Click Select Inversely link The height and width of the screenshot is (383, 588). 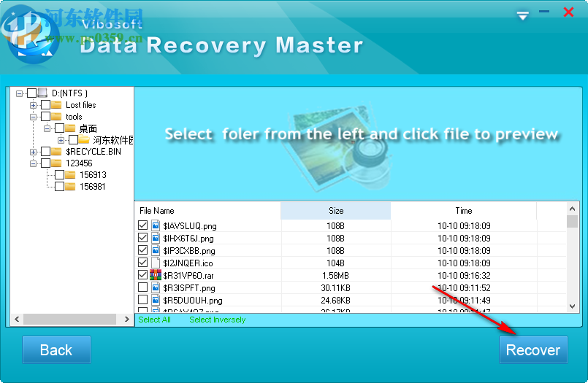(217, 320)
